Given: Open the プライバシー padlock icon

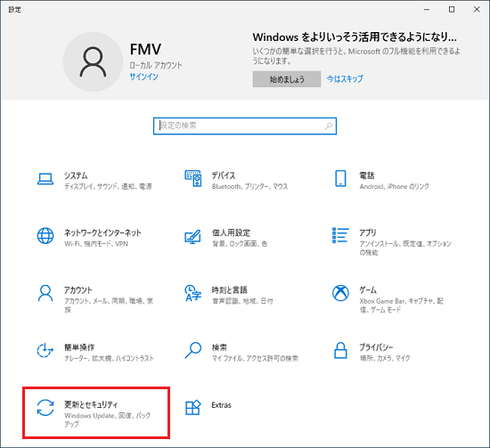Looking at the screenshot, I should click(x=340, y=350).
